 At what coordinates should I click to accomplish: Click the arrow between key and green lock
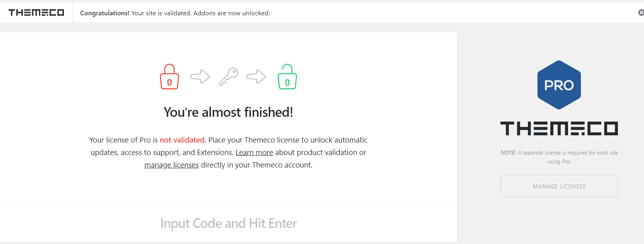coord(256,77)
